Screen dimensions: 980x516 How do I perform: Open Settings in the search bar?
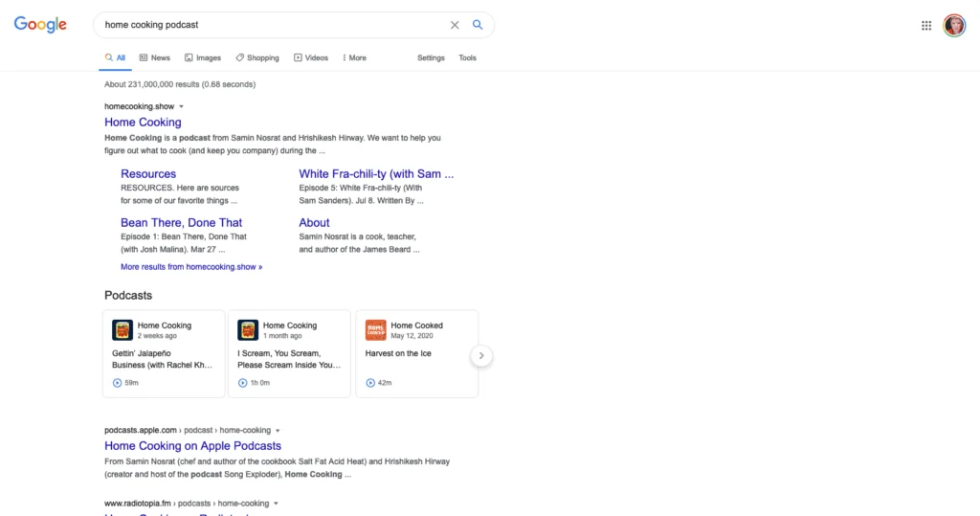click(x=431, y=57)
